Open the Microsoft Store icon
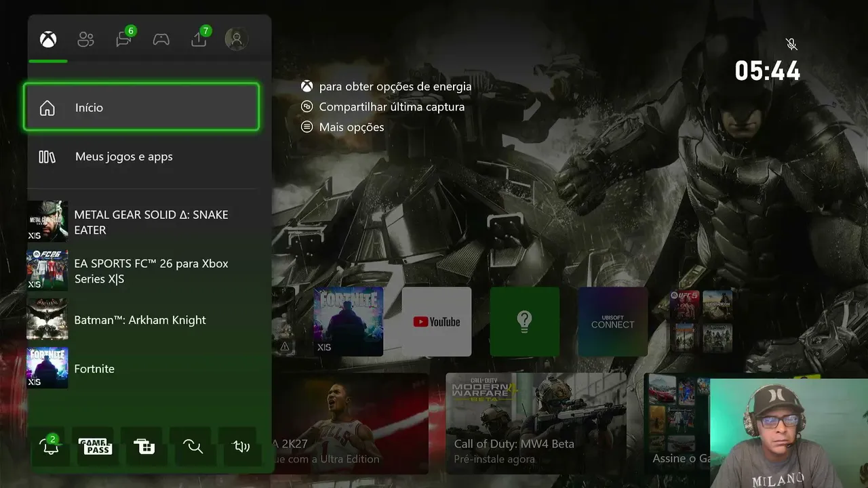The height and width of the screenshot is (488, 868). pos(144,446)
